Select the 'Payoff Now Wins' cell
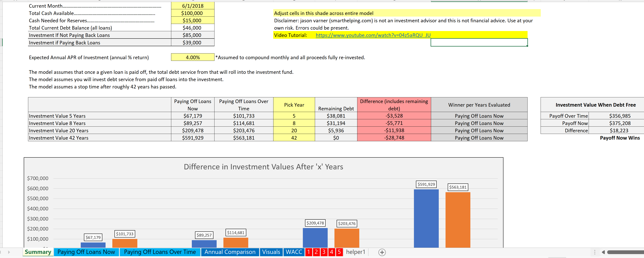Image resolution: width=644 pixels, height=258 pixels. coord(620,138)
